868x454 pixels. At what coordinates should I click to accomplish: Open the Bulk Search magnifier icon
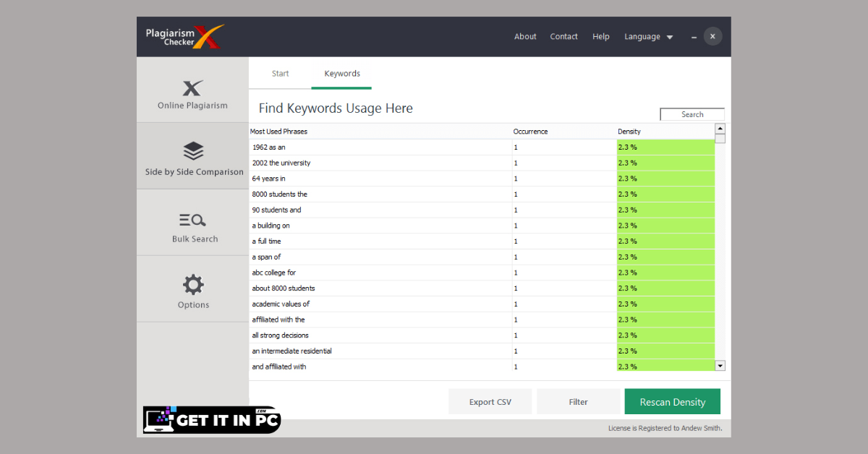[x=193, y=220]
